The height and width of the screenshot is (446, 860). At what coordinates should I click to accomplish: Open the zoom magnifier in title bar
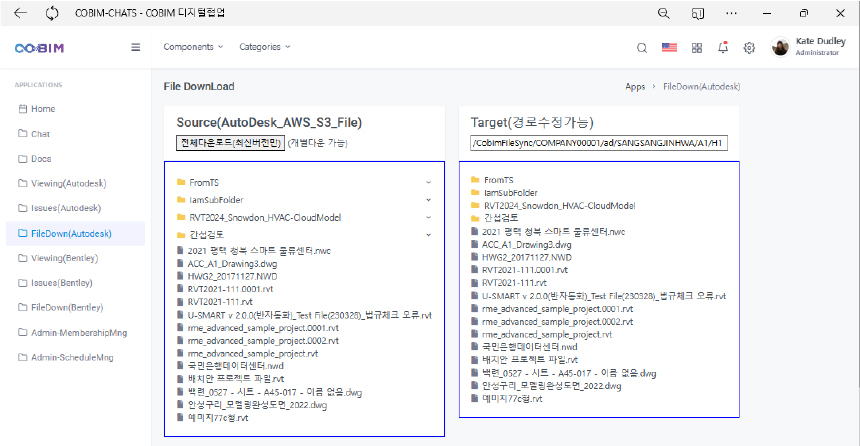pyautogui.click(x=664, y=13)
